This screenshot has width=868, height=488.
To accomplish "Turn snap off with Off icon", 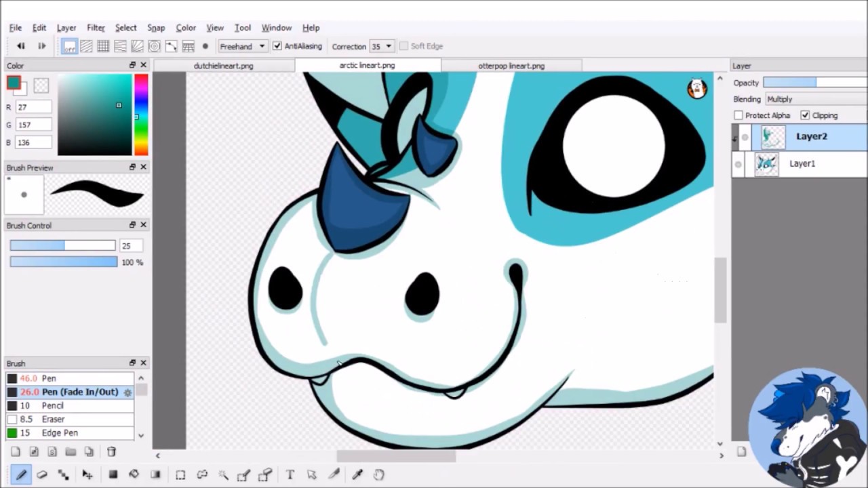I will (x=69, y=46).
